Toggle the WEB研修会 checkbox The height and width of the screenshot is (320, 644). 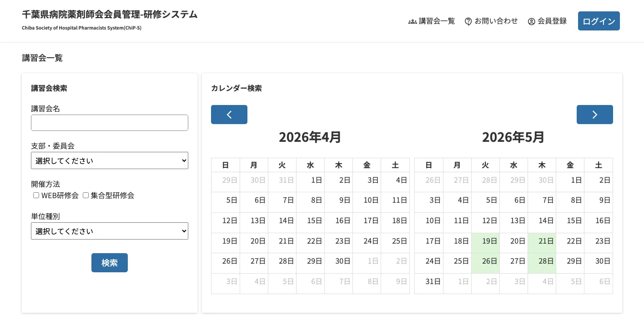point(36,195)
